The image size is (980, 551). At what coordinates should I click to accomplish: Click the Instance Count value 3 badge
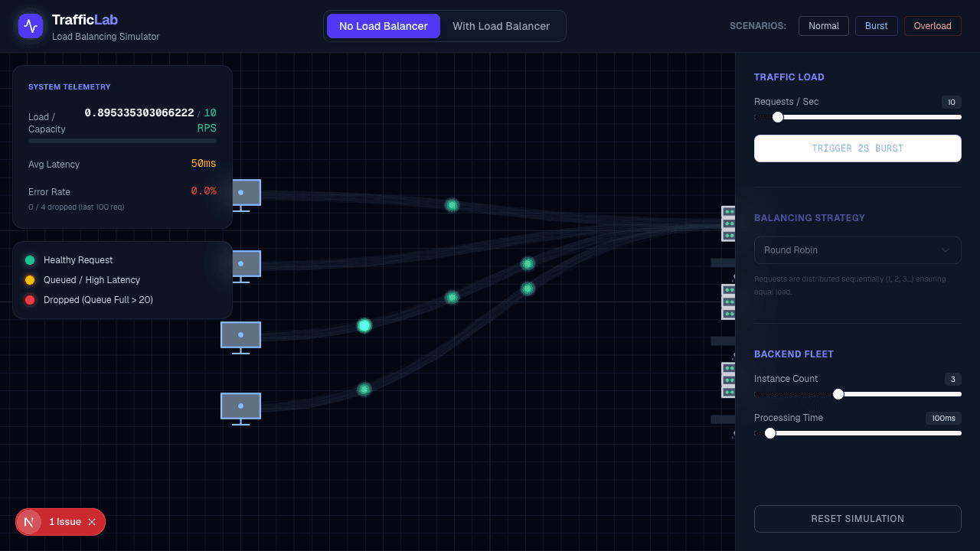(x=953, y=379)
